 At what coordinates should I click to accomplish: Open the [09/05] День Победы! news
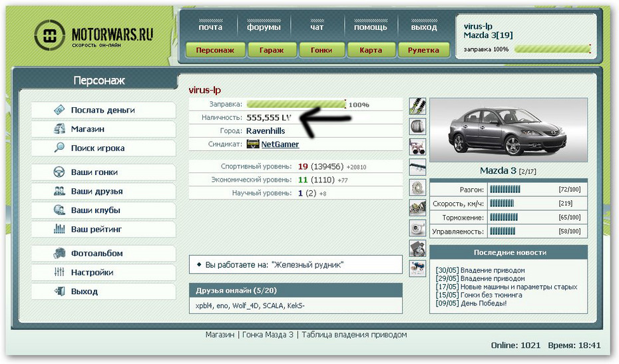[x=471, y=303]
